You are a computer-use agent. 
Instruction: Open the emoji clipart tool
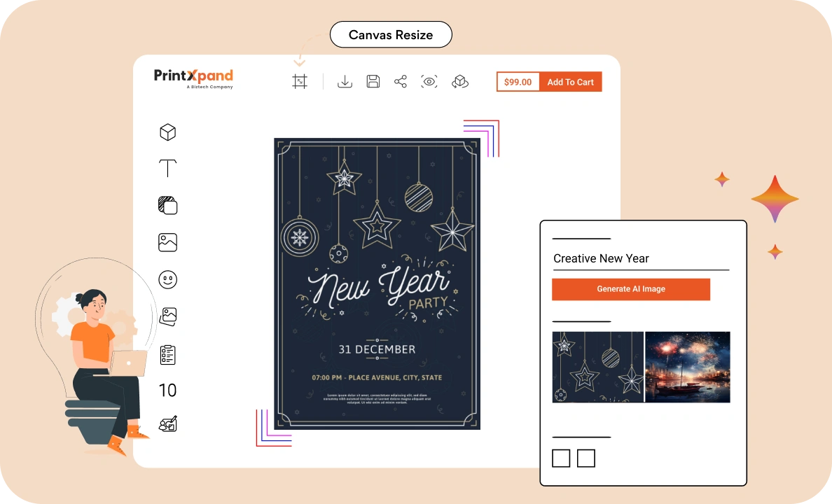point(167,280)
